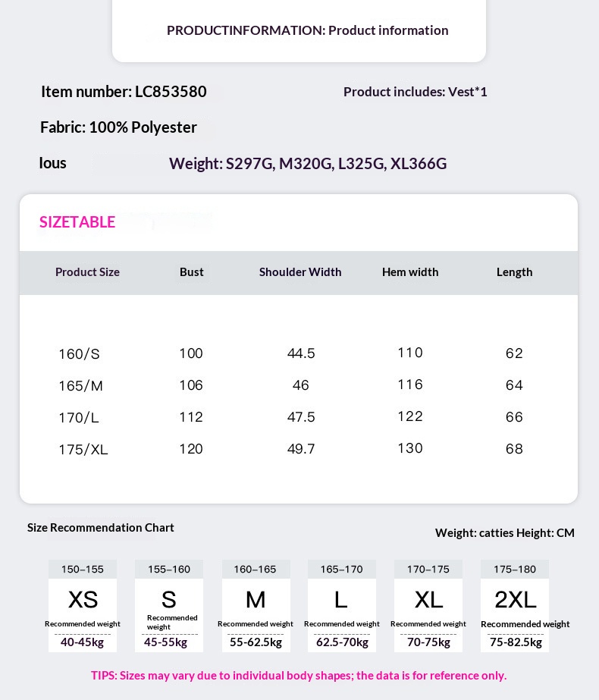Viewport: 599px width, 700px height.
Task: Click the SIZETABLE heading
Action: coord(77,222)
